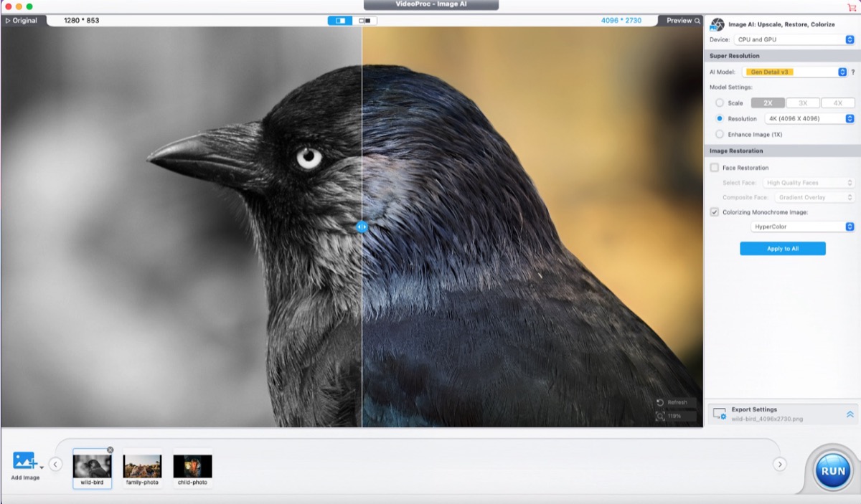The height and width of the screenshot is (504, 861).
Task: Open the 4K resolution dropdown
Action: (809, 118)
